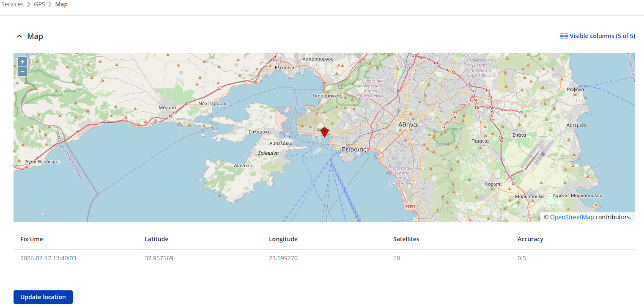
Task: Click the Visible columns grid icon
Action: coord(564,36)
